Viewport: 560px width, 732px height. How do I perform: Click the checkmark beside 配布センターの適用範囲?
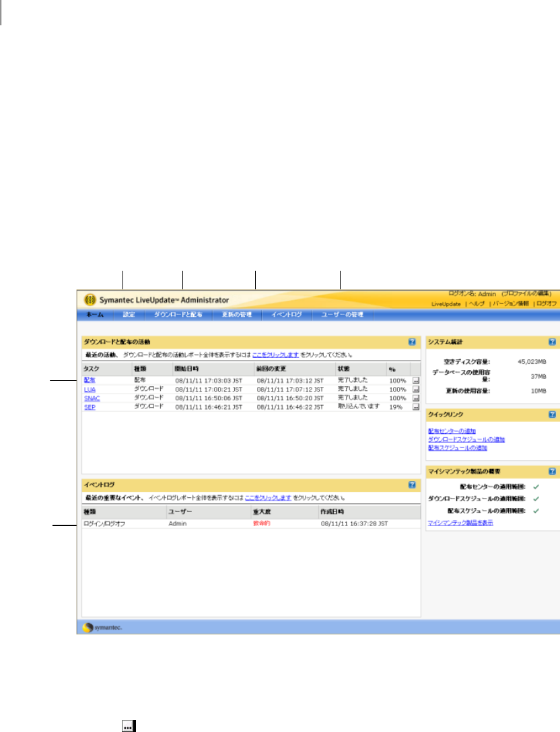point(536,486)
